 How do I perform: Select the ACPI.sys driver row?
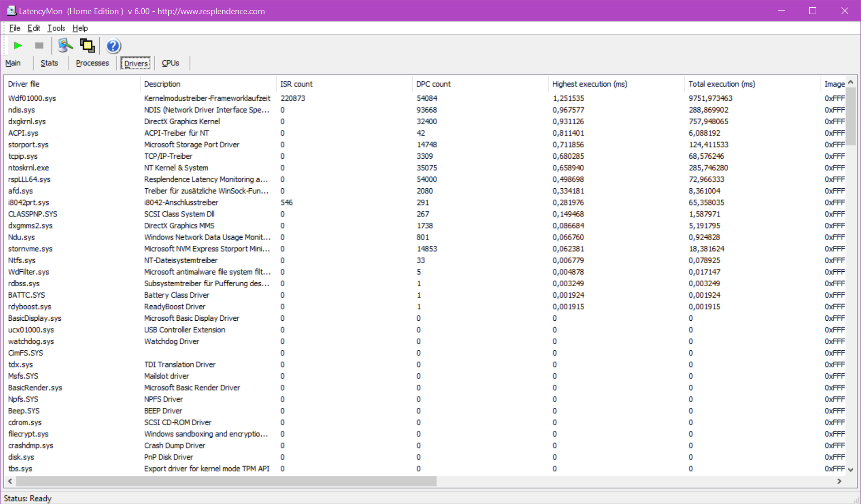point(426,133)
